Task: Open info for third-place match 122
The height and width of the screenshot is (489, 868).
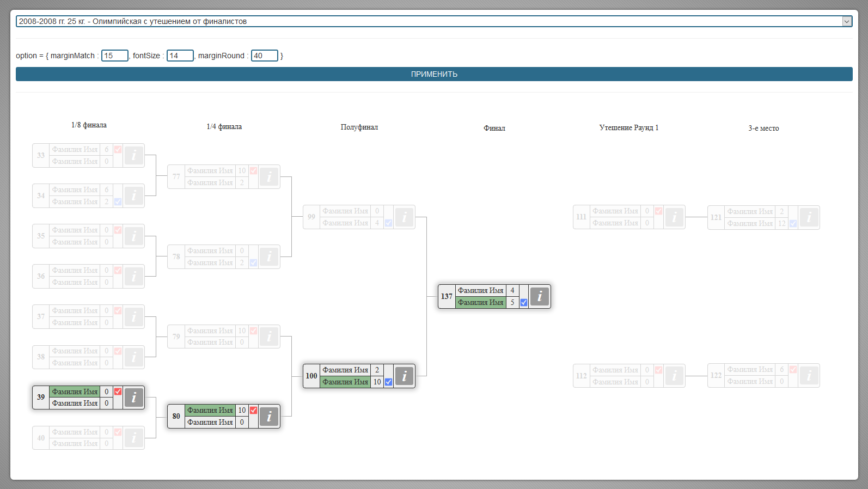Action: 809,376
